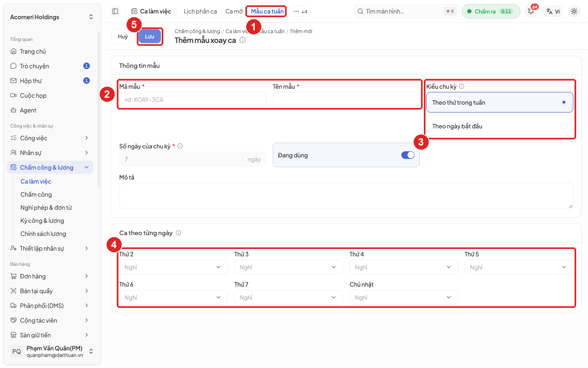Image resolution: width=588 pixels, height=368 pixels.
Task: Click the info icon next to Kiểu chu kỳ
Action: coord(461,86)
